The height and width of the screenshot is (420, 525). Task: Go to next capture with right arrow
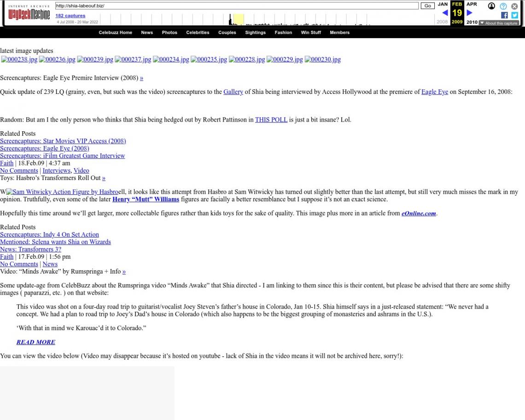469,13
